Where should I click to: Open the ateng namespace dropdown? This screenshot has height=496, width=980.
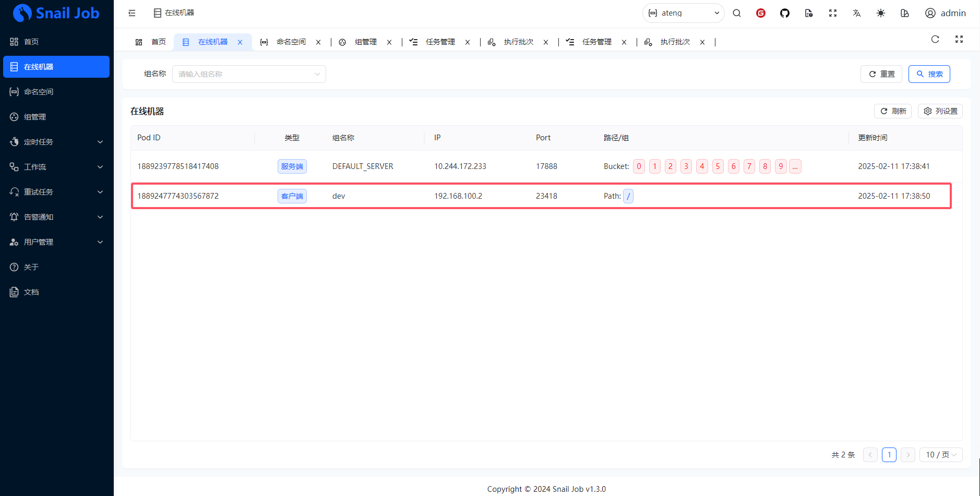click(683, 13)
